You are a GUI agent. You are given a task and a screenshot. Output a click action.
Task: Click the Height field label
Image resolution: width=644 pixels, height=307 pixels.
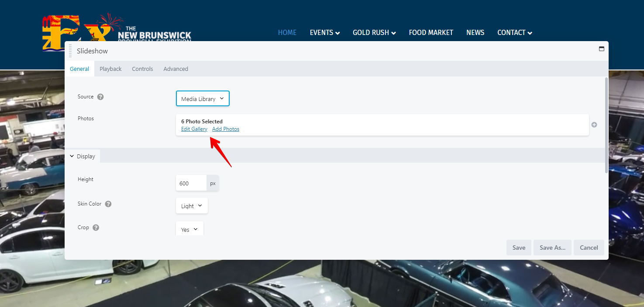point(86,179)
